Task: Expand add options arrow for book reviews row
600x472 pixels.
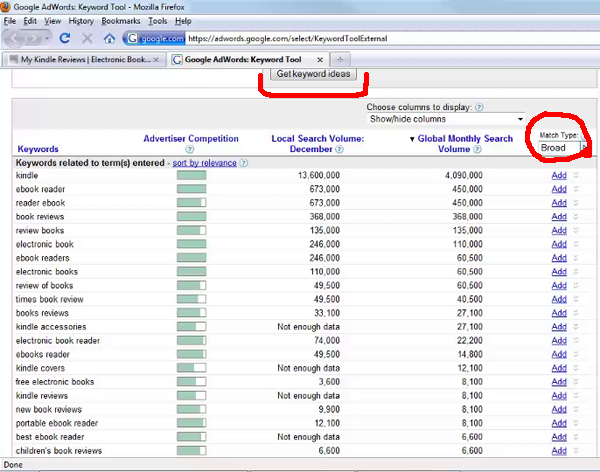Action: (x=575, y=216)
